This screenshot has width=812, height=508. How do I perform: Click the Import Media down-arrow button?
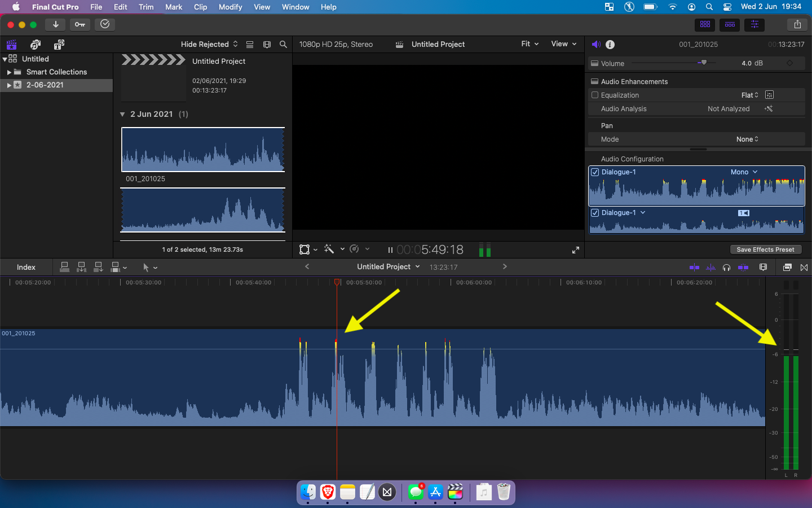(x=55, y=24)
